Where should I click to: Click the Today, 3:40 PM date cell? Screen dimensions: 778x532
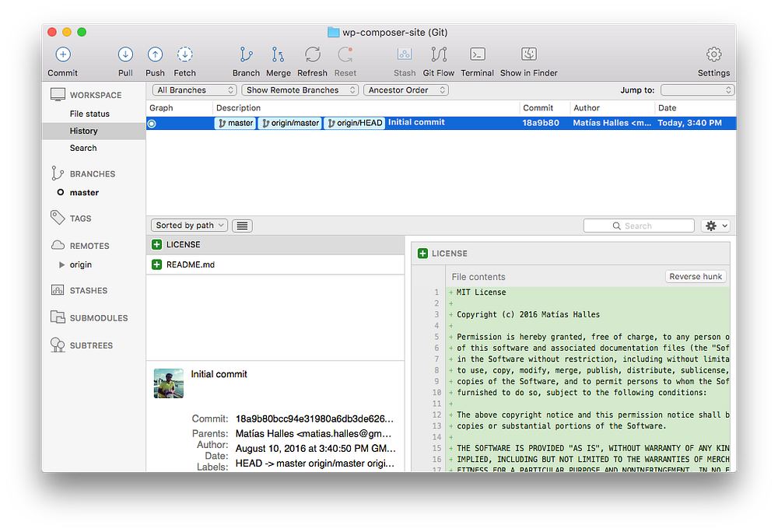689,123
